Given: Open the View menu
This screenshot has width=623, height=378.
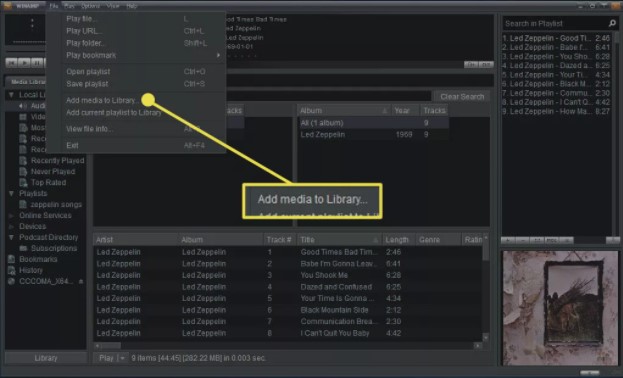Looking at the screenshot, I should 113,6.
